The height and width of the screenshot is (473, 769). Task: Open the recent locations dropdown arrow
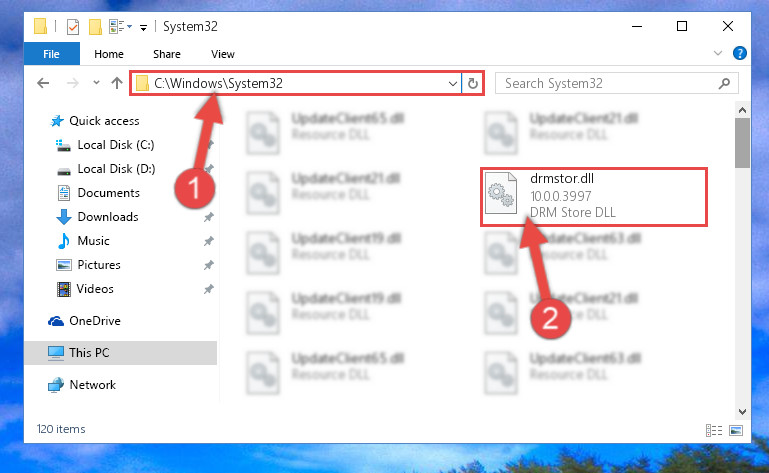pos(96,82)
